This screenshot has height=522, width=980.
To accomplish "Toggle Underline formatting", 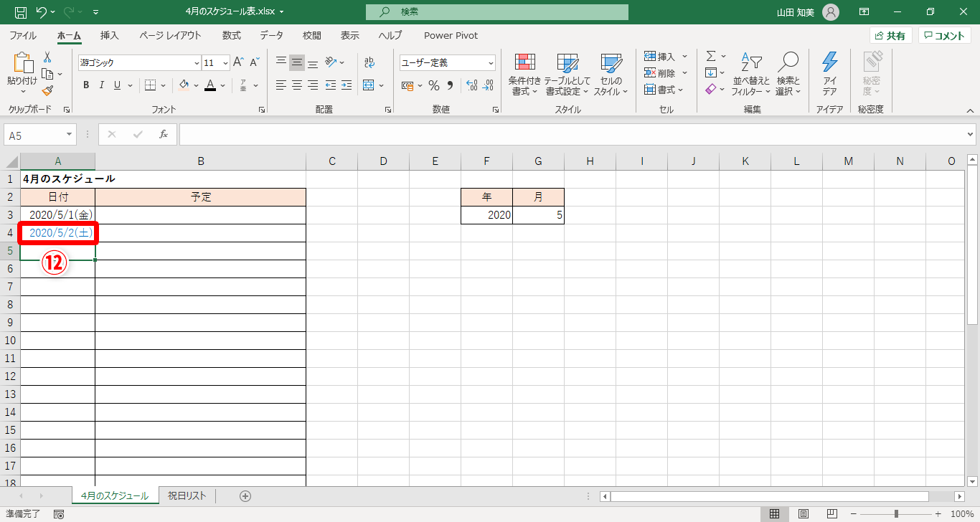I will click(x=117, y=85).
